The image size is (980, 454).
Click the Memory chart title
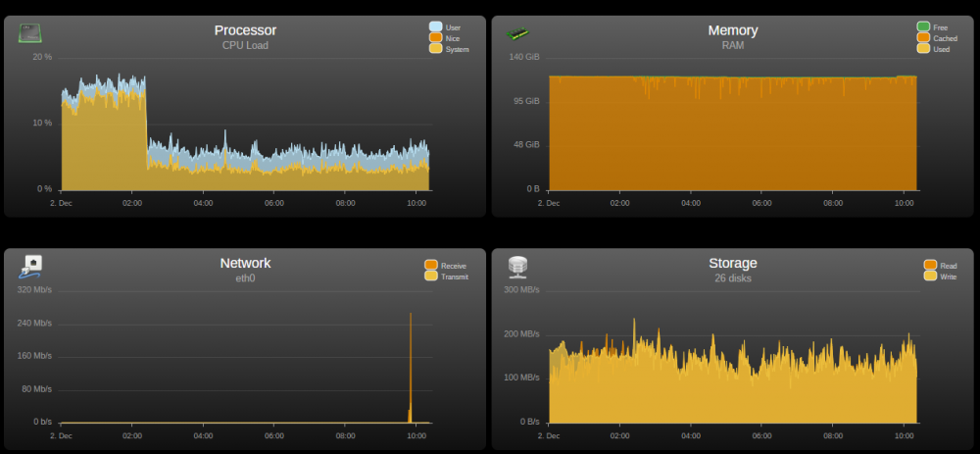[x=732, y=30]
